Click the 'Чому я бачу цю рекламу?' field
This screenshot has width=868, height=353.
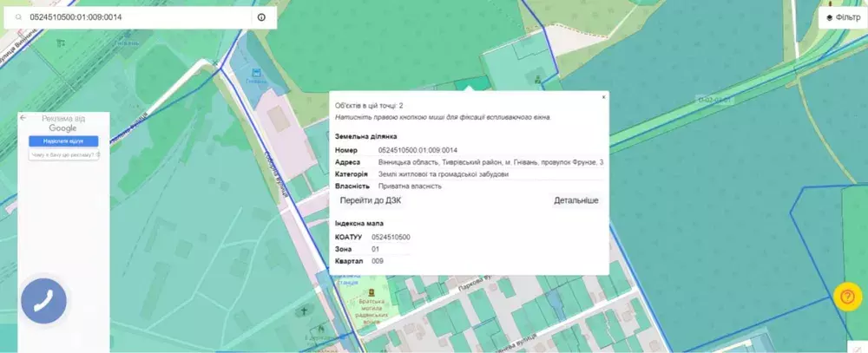65,155
